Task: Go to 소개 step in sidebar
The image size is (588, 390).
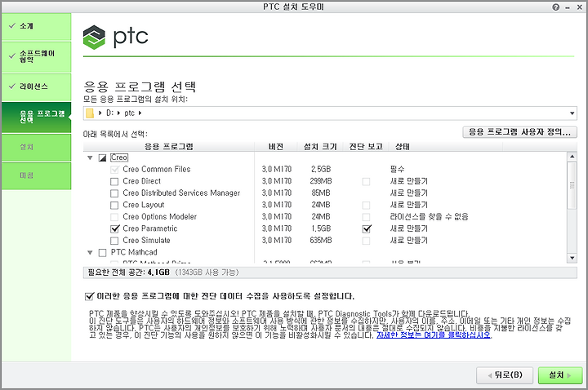Action: [37, 26]
